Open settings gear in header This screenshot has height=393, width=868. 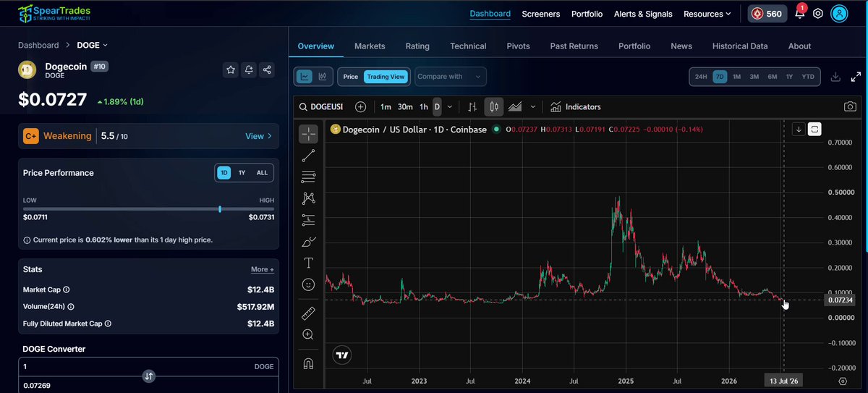[x=818, y=14]
